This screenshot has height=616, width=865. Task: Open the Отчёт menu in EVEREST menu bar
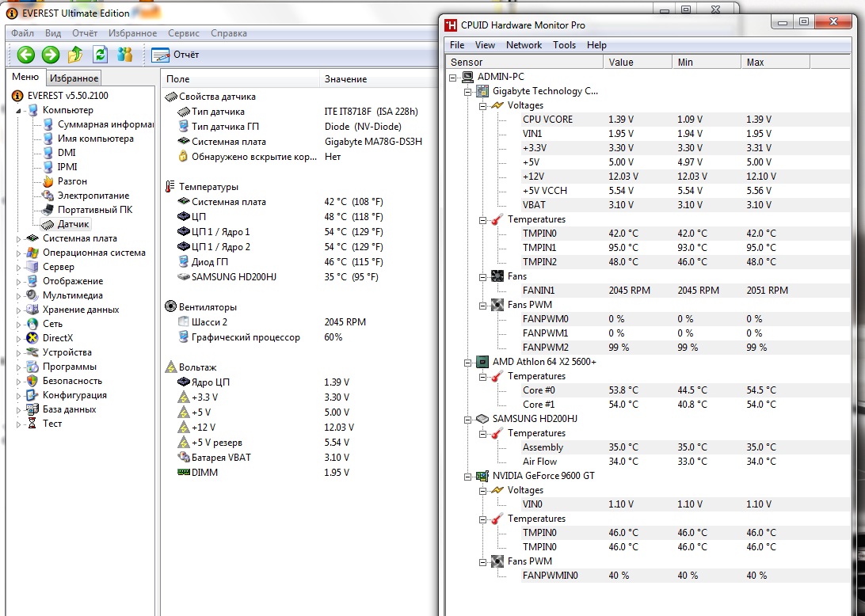(x=85, y=33)
